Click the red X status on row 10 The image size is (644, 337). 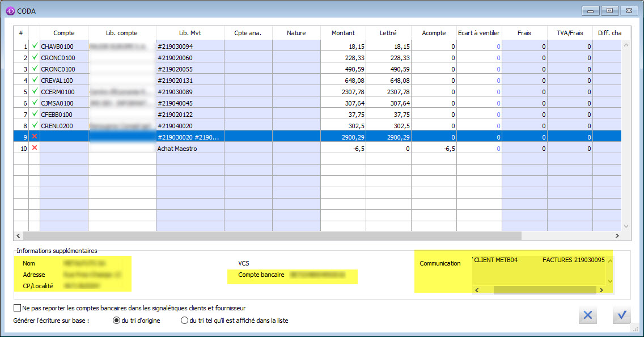pos(35,148)
